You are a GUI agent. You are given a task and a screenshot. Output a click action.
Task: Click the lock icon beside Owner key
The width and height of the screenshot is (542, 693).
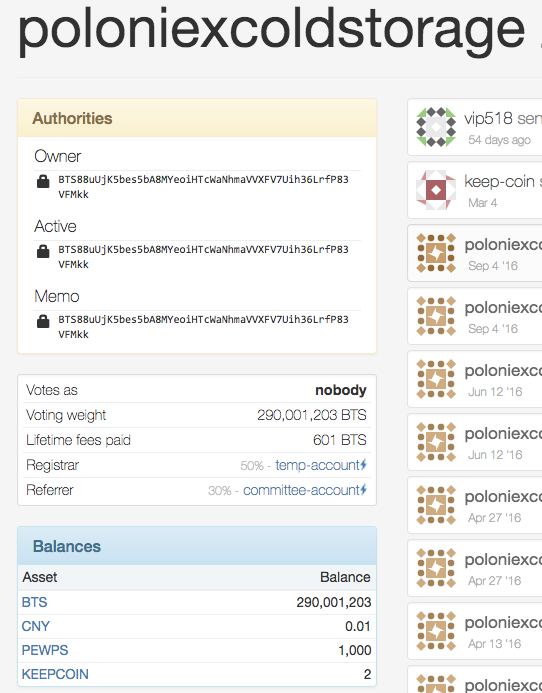tap(43, 181)
